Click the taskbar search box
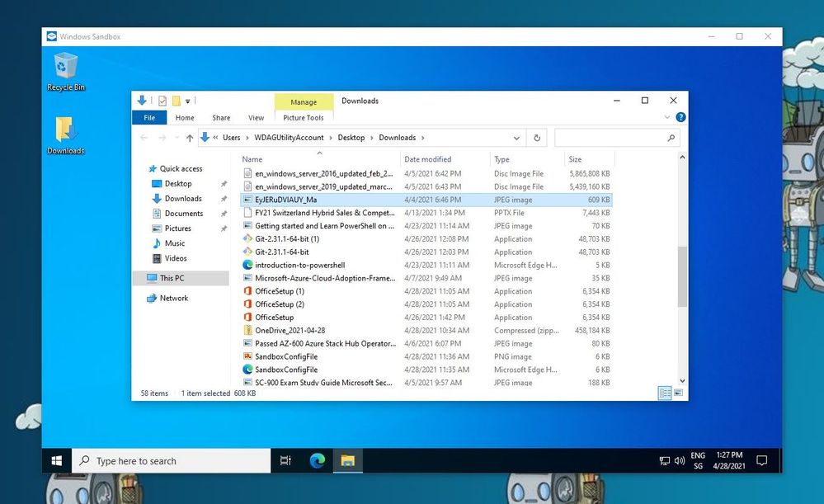The height and width of the screenshot is (504, 824). [172, 461]
